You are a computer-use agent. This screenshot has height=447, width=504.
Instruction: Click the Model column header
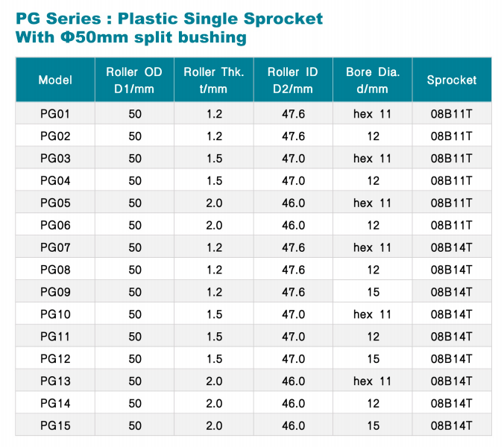(x=55, y=80)
